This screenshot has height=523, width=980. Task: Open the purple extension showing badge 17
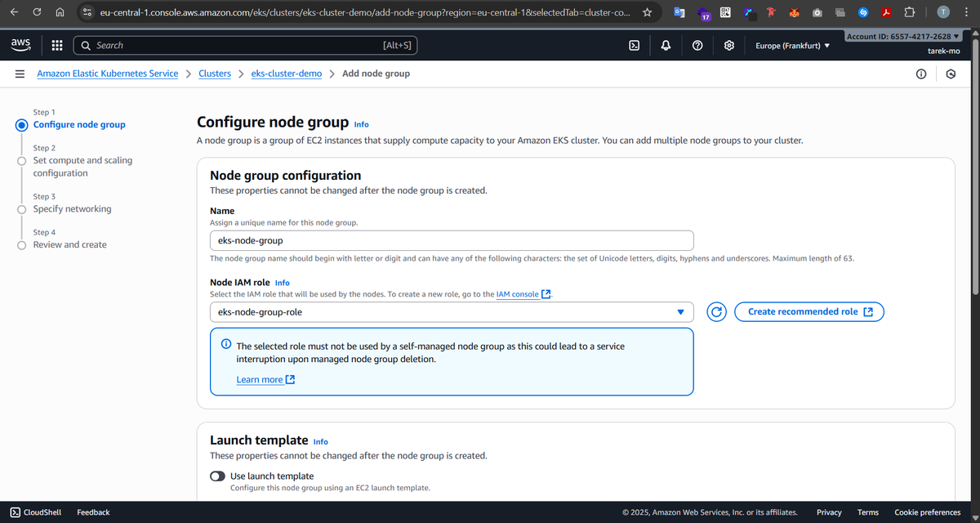pyautogui.click(x=704, y=13)
